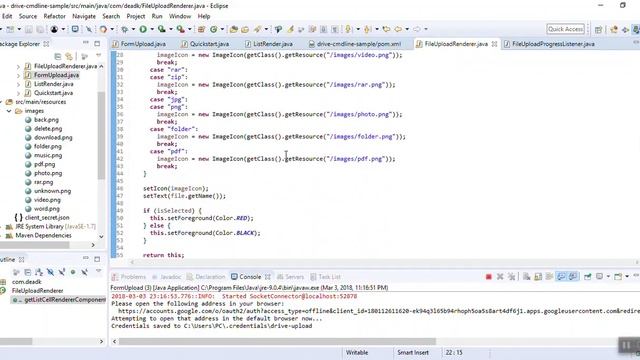The image size is (640, 360).
Task: Click Remove All Terminated Launches icon
Action: [x=511, y=277]
